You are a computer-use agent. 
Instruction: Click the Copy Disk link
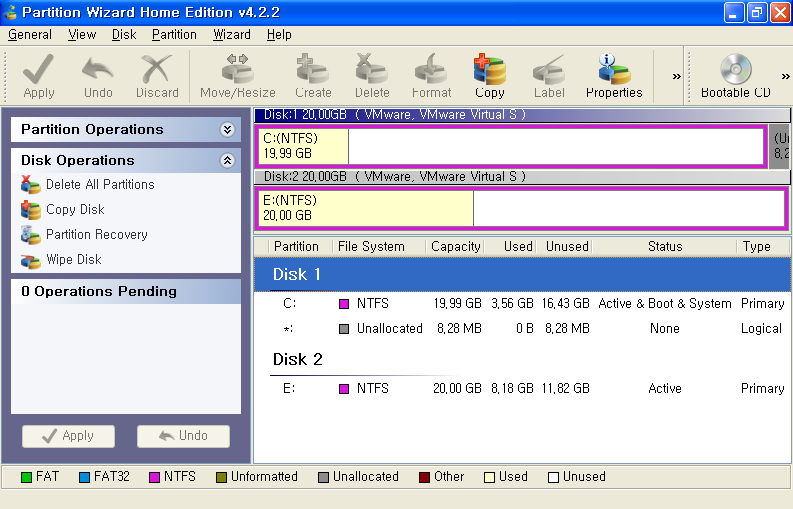[75, 209]
